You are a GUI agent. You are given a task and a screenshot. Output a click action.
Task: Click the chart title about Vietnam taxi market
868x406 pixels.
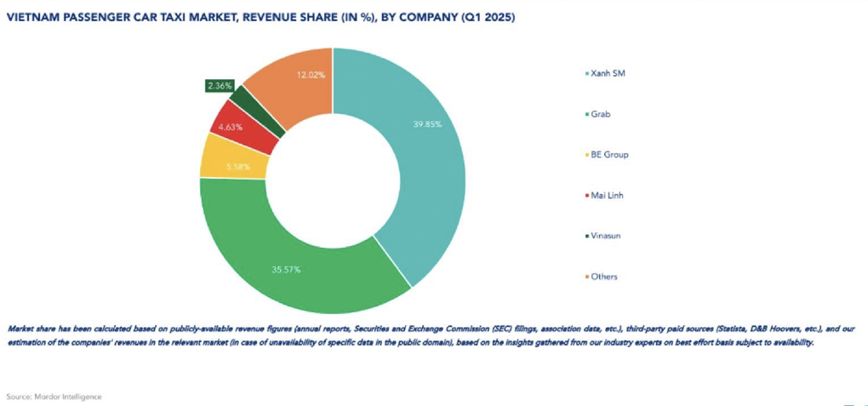click(x=260, y=18)
